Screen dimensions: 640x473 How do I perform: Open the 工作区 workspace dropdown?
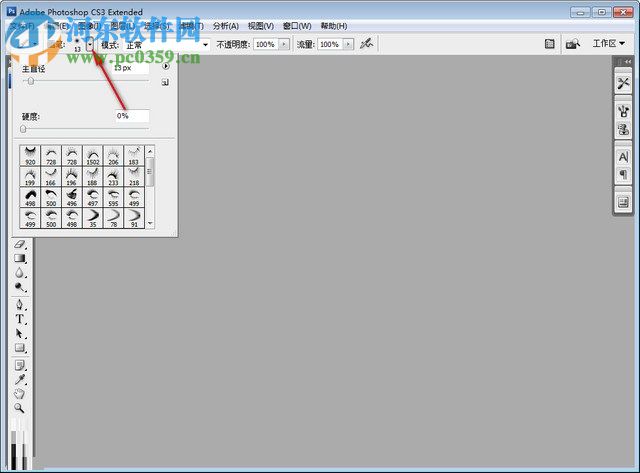coord(609,43)
